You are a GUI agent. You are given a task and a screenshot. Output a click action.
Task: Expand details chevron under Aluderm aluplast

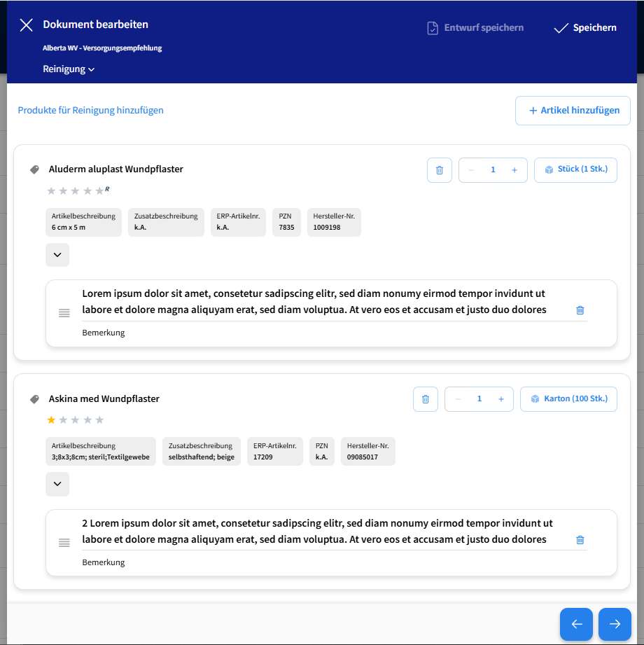[x=57, y=255]
